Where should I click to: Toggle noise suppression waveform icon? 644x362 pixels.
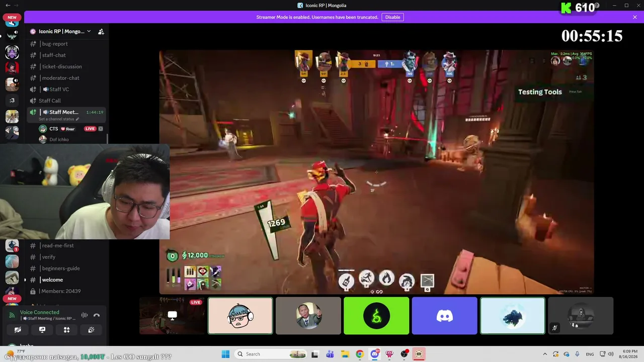click(85, 315)
